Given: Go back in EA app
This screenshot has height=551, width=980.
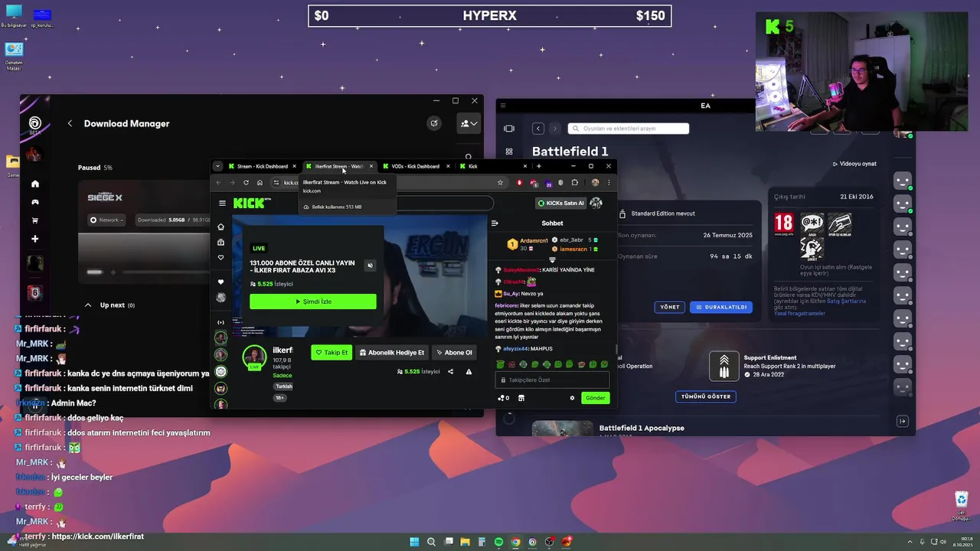Looking at the screenshot, I should tap(538, 129).
